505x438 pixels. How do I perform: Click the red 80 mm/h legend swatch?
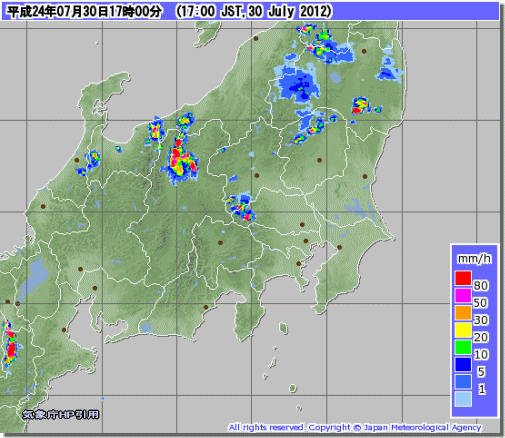463,278
